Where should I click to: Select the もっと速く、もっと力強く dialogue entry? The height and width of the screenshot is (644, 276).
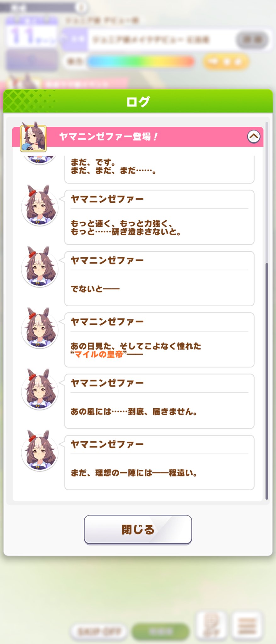click(159, 217)
